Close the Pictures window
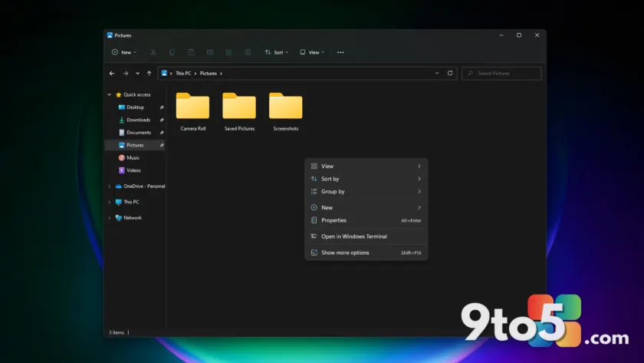 click(x=537, y=35)
